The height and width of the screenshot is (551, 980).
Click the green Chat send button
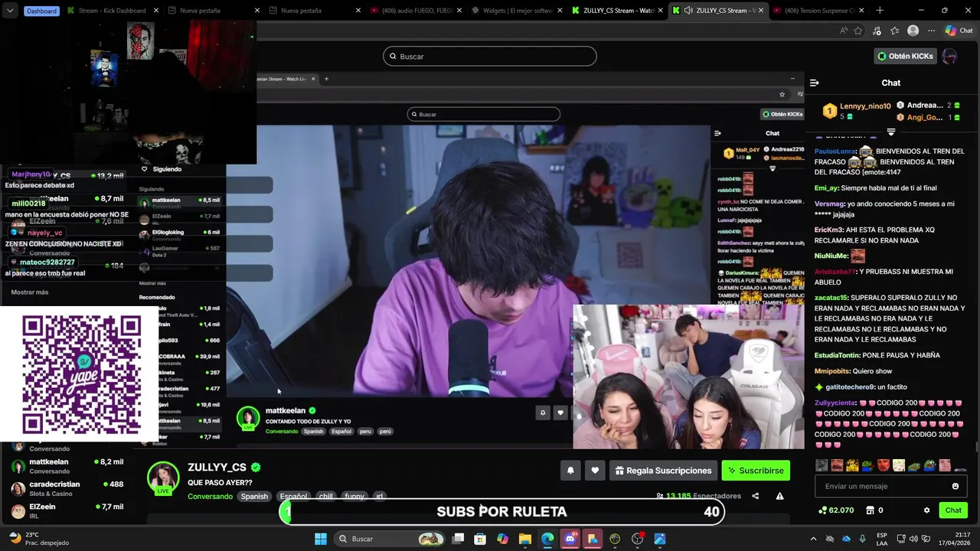pyautogui.click(x=953, y=510)
